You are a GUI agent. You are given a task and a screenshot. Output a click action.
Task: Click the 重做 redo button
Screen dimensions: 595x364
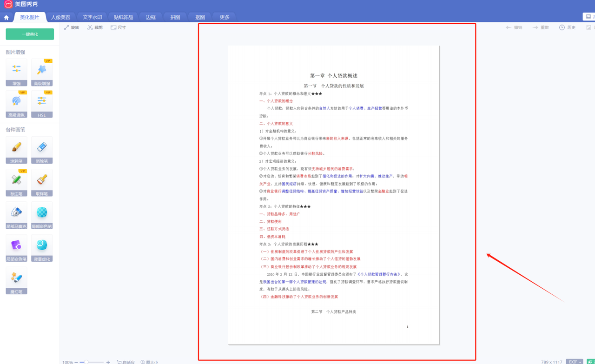click(541, 27)
